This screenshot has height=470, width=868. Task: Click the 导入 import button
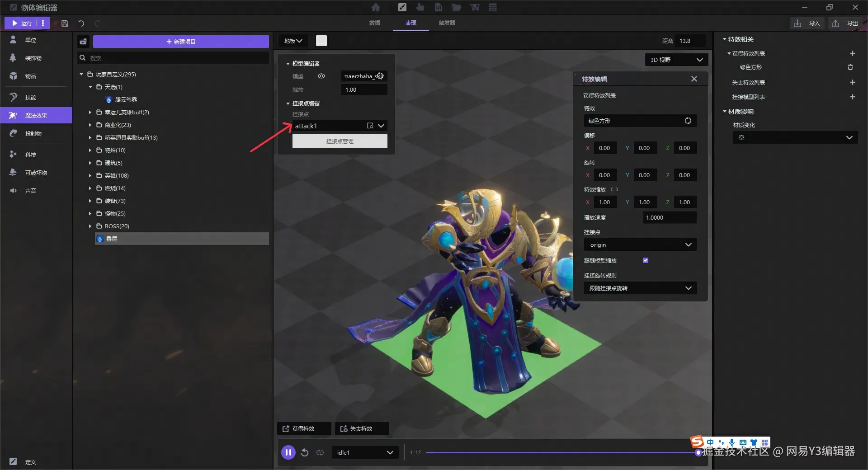point(808,23)
